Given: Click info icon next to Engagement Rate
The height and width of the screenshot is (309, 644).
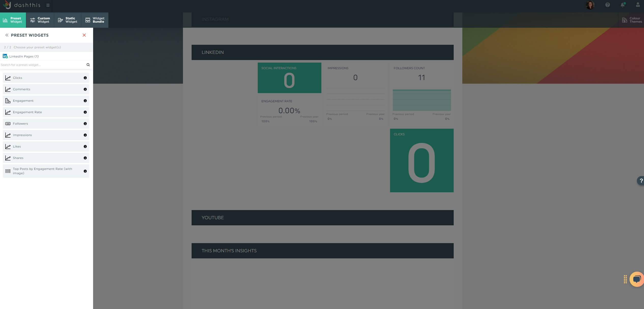Looking at the screenshot, I should (x=85, y=112).
